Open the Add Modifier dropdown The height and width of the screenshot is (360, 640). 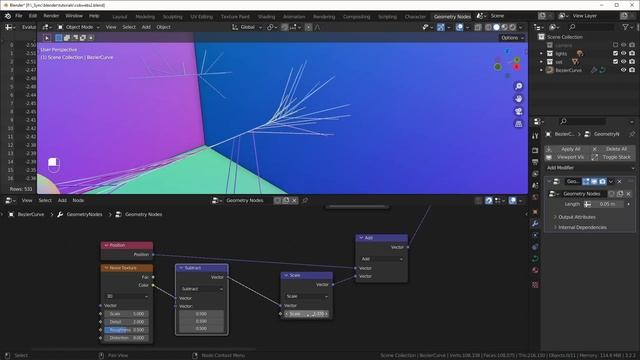tap(590, 168)
